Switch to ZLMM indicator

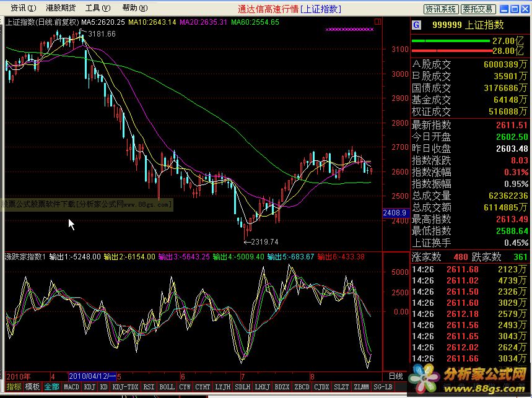coord(361,386)
